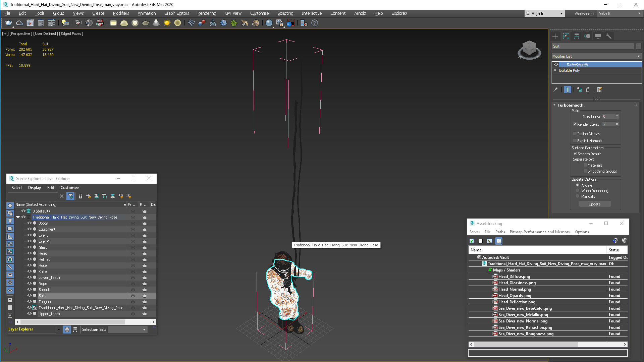Click the lock icon in Scene Explorer
This screenshot has width=644, height=362.
coord(80,196)
